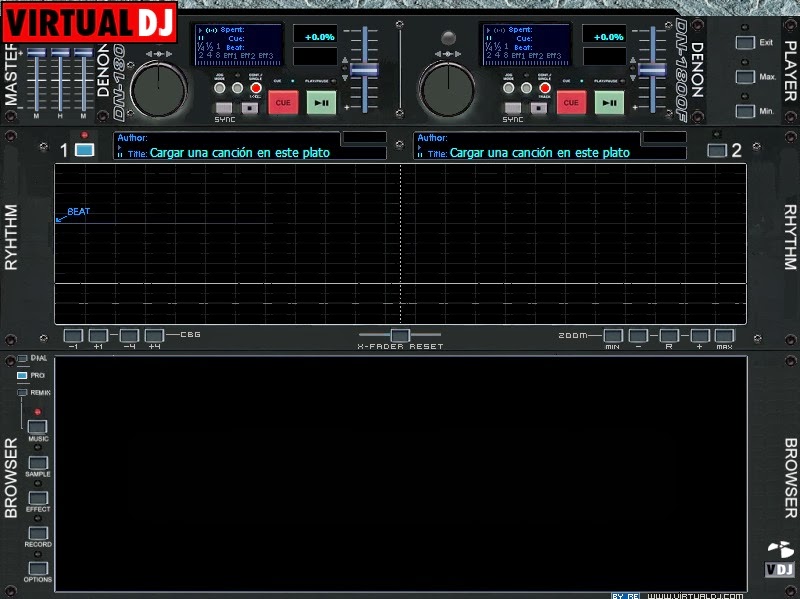This screenshot has width=800, height=599.
Task: Select the DIAL skin mode
Action: (x=22, y=359)
